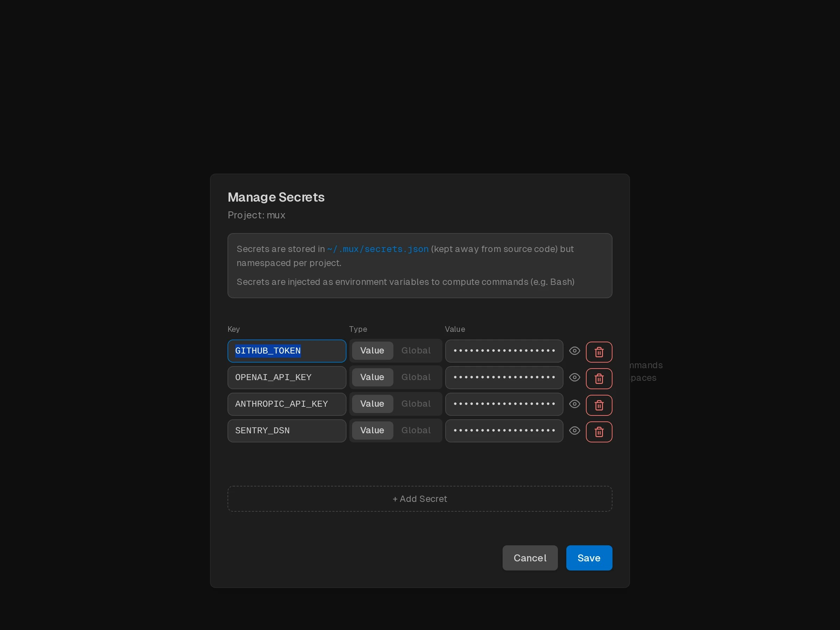840x630 pixels.
Task: Click the Manage Secrets dialog title
Action: 276,197
